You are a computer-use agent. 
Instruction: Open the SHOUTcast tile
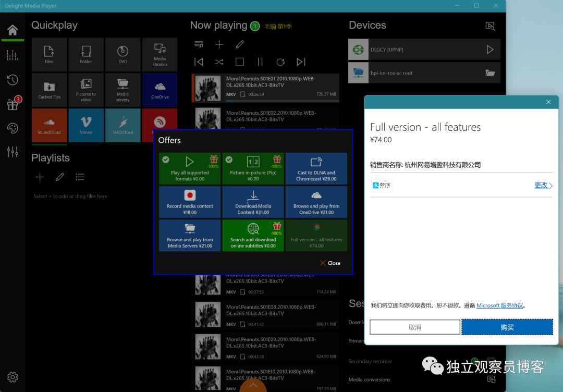click(123, 125)
